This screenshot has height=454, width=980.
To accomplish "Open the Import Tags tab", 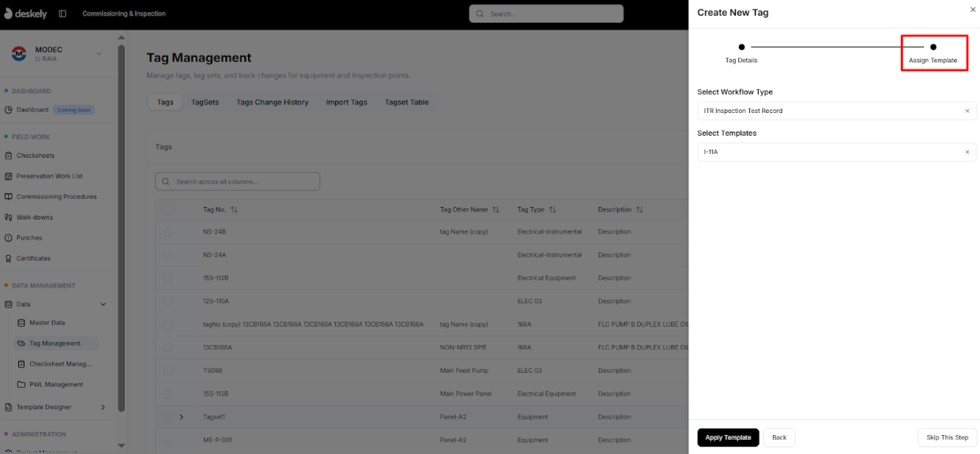I will [x=347, y=103].
